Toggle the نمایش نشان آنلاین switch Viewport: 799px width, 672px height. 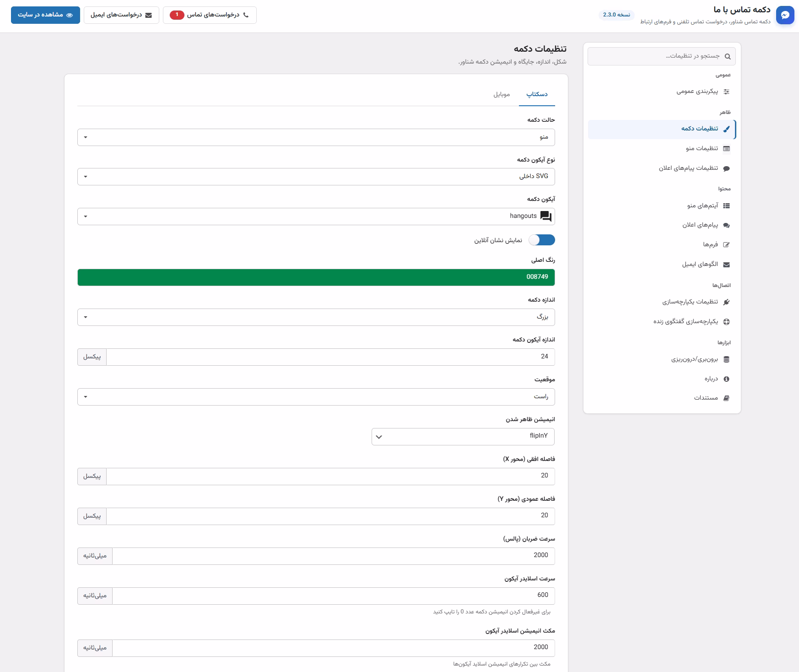tap(542, 240)
